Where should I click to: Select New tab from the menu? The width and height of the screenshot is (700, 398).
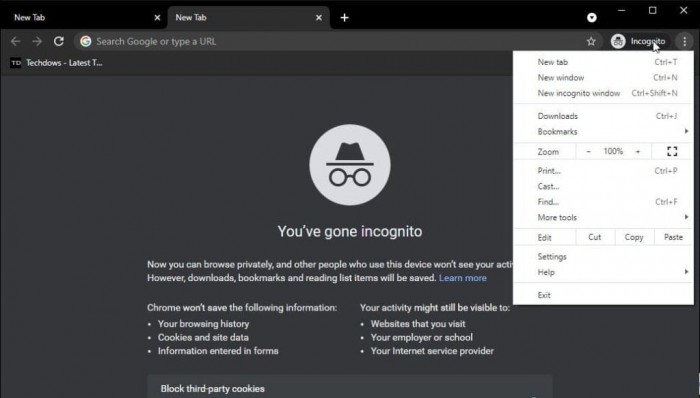[x=603, y=62]
